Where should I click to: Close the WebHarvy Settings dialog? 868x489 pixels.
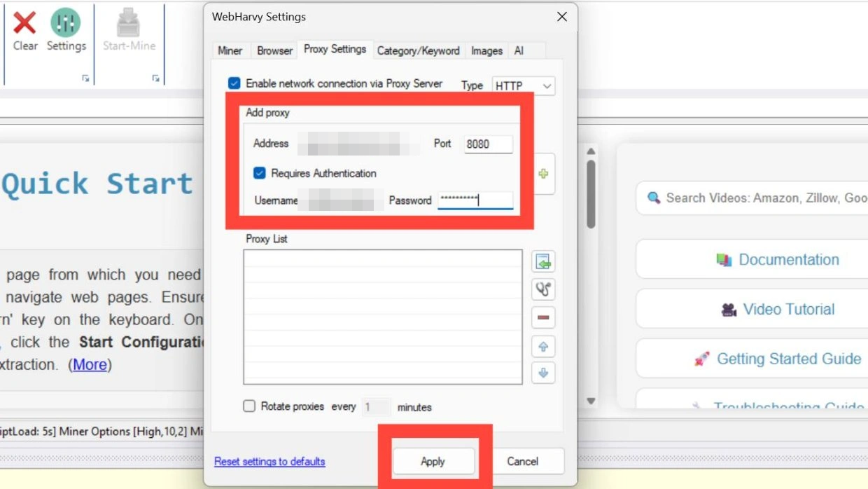[561, 17]
